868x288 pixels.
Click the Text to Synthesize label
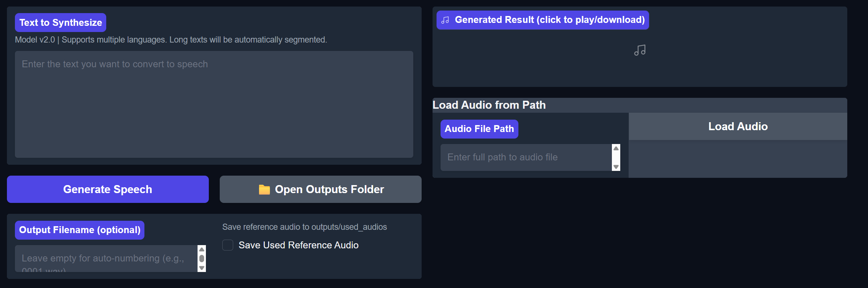60,23
